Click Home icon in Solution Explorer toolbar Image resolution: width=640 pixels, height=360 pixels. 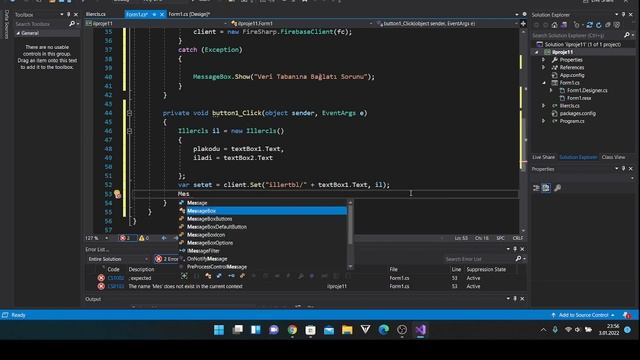(554, 25)
